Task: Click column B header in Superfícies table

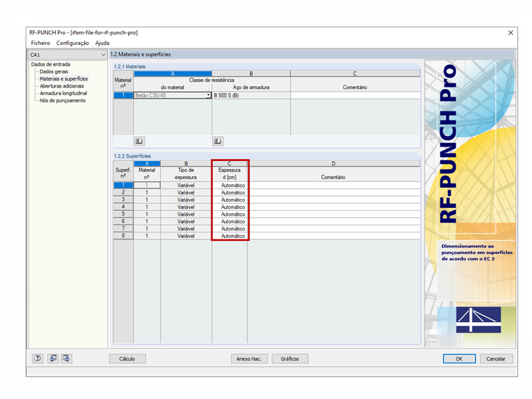Action: 186,164
